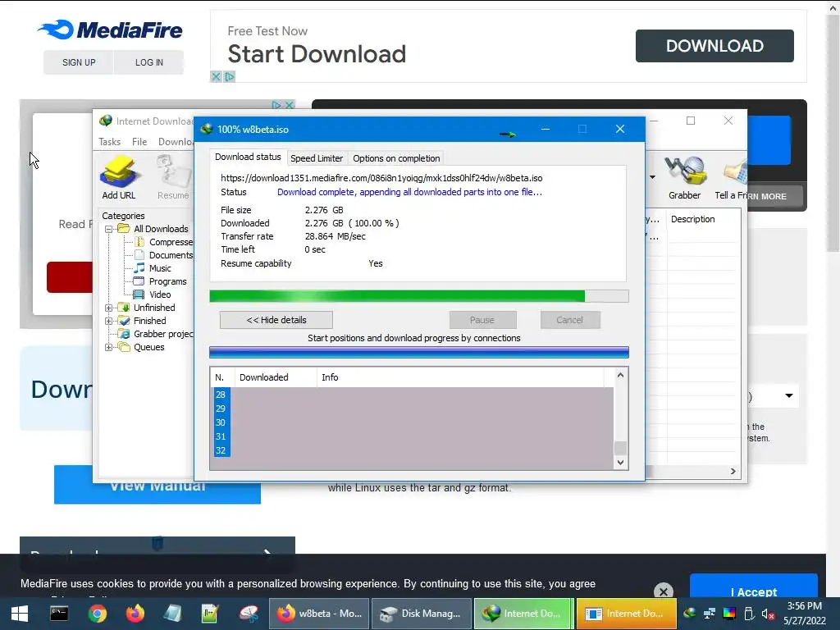
Task: Open the Grabber tool in IDM toolbar
Action: [x=685, y=171]
